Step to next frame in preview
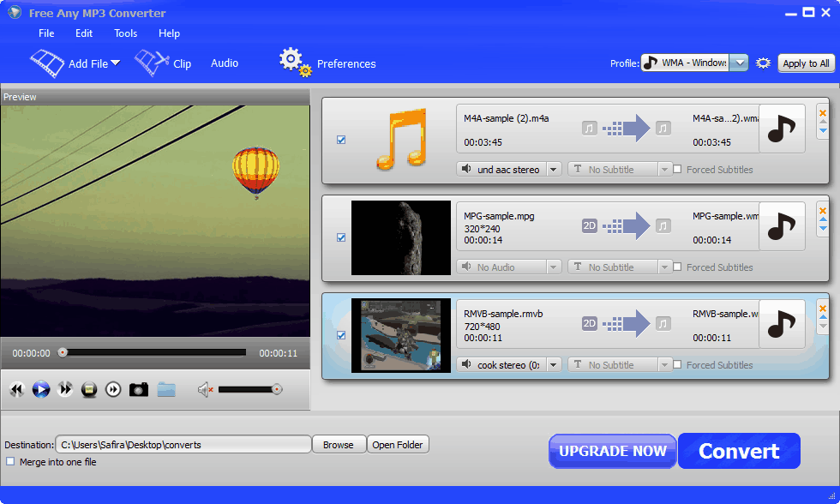This screenshot has height=504, width=840. tap(113, 389)
